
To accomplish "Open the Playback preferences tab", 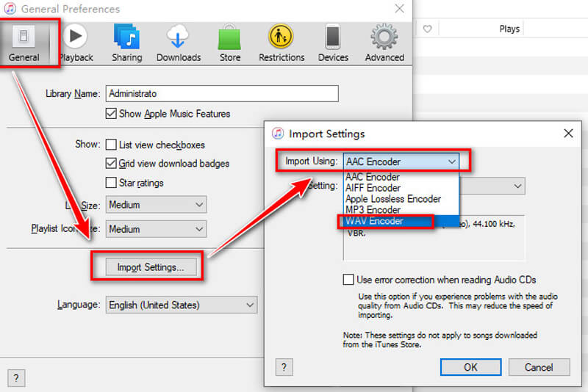I will [76, 44].
